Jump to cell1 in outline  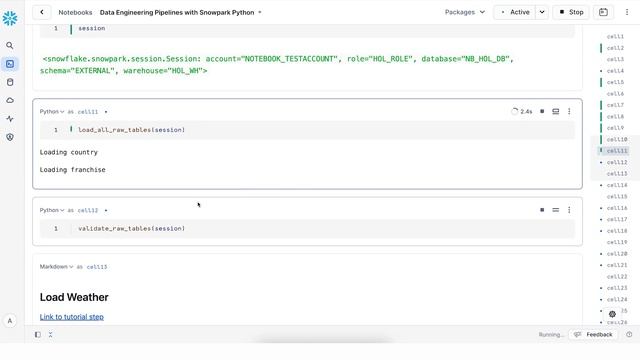click(x=615, y=36)
